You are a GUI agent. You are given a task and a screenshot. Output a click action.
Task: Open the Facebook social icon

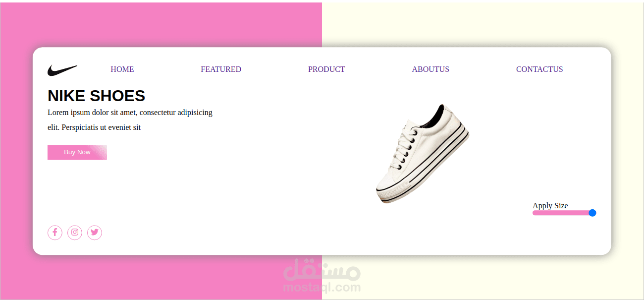(x=55, y=232)
